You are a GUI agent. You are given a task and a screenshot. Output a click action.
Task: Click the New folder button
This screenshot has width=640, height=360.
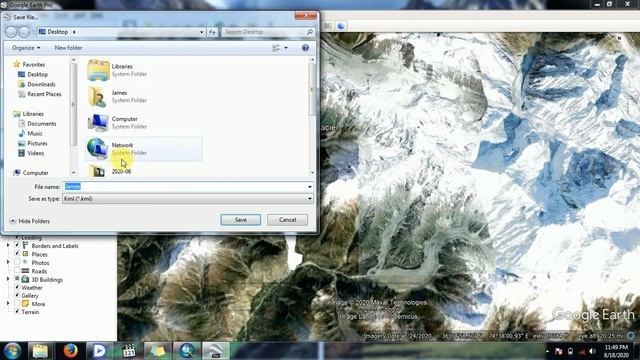point(68,48)
